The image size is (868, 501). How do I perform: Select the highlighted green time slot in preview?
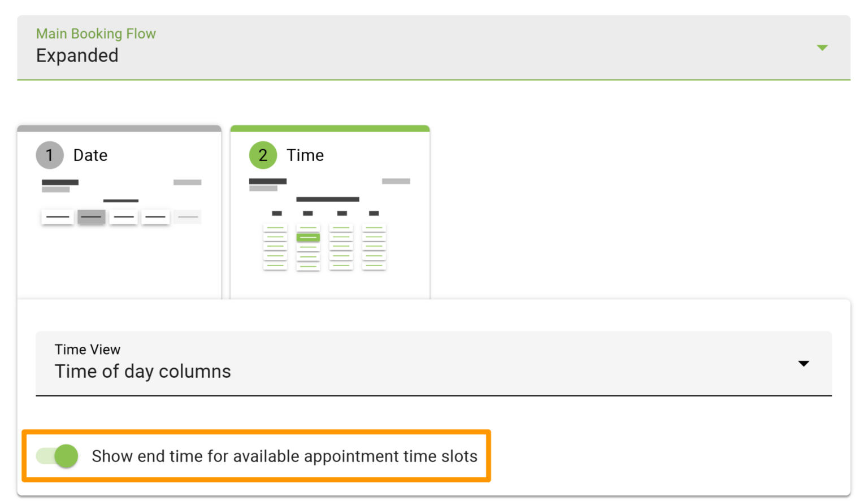click(x=308, y=237)
